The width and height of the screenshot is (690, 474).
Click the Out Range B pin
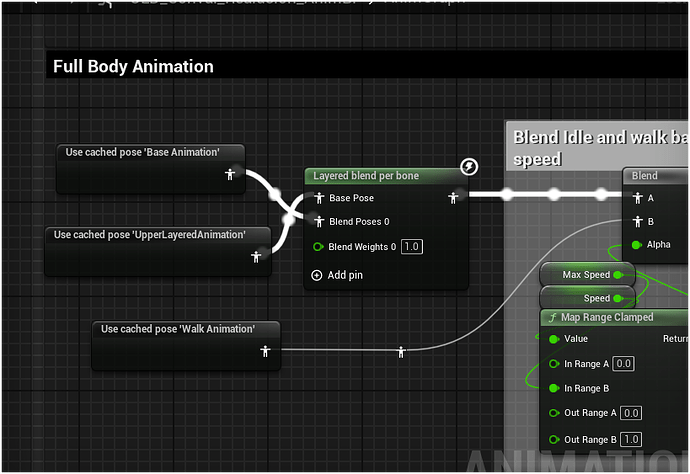[554, 439]
